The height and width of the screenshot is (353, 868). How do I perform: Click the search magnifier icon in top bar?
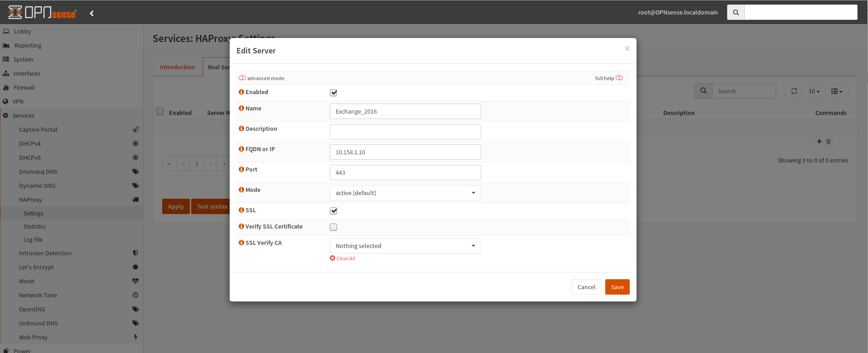736,13
